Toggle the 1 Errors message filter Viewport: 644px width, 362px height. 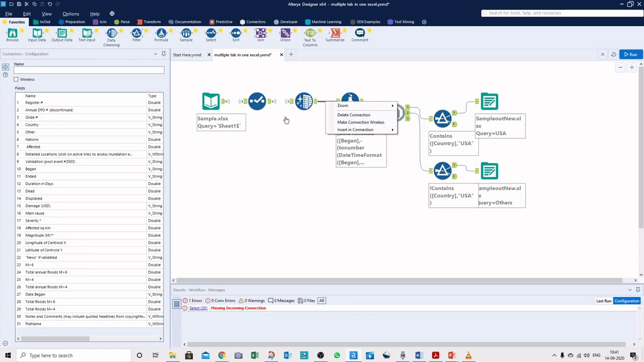pyautogui.click(x=192, y=301)
